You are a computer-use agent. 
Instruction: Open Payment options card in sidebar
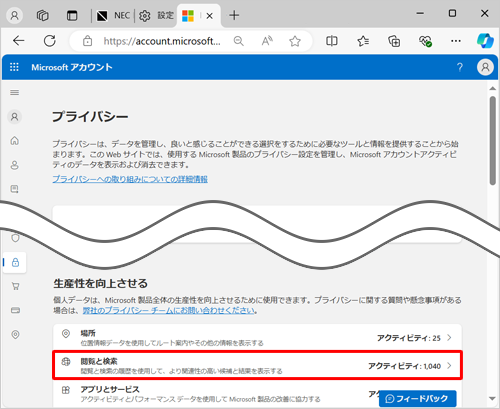(15, 310)
